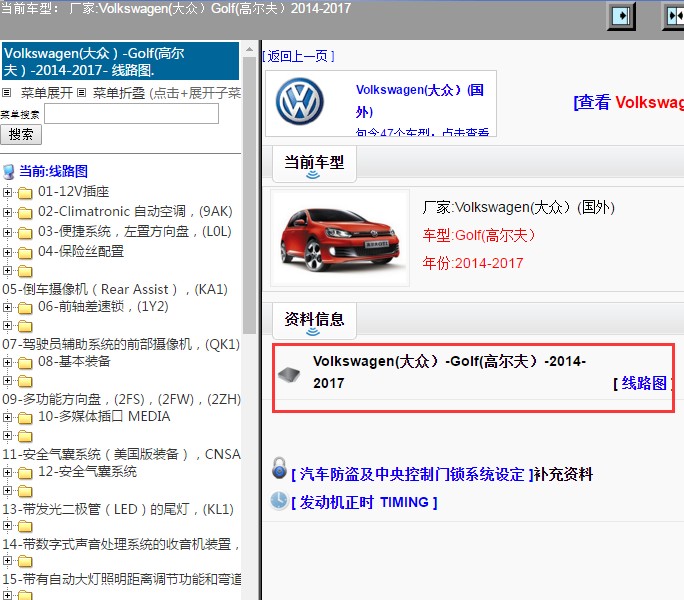Click the Volkswagen logo image
Screen dimensions: 684x600
pyautogui.click(x=300, y=102)
